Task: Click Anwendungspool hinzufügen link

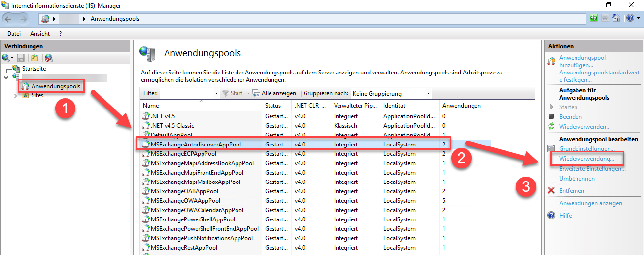Action: (x=582, y=61)
